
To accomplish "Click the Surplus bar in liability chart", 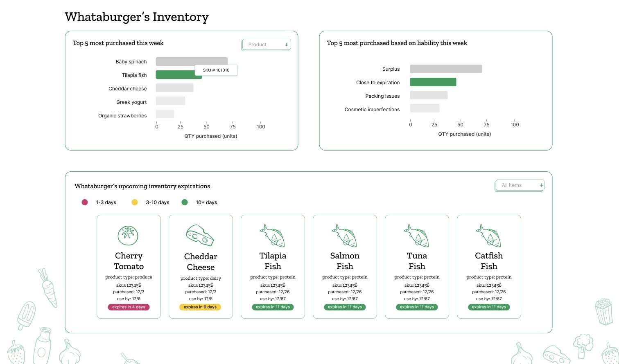I will [446, 69].
